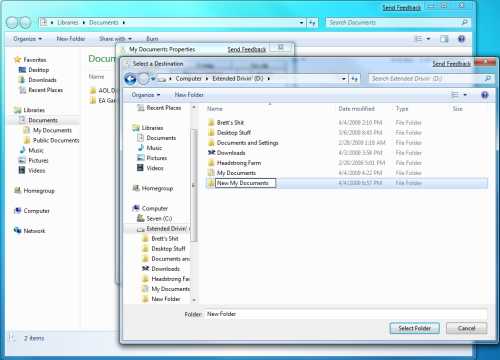Select Documents library in dialog navigation pane
This screenshot has width=500, height=360.
(x=161, y=138)
